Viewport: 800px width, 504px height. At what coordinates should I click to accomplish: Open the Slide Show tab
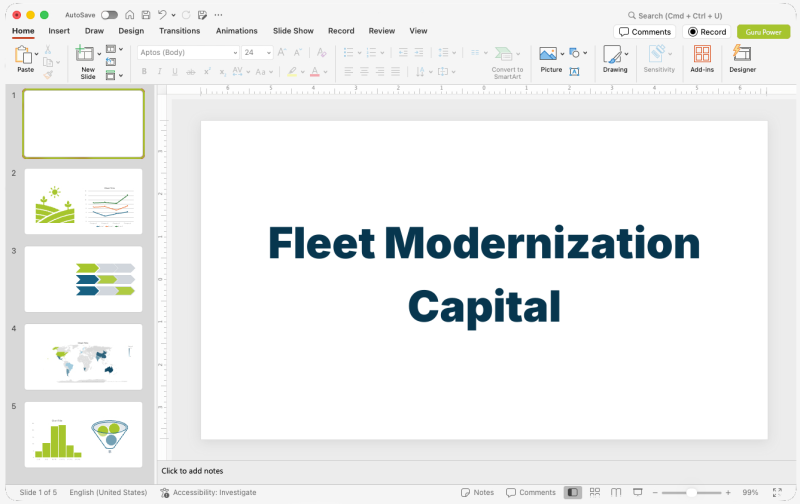click(293, 31)
